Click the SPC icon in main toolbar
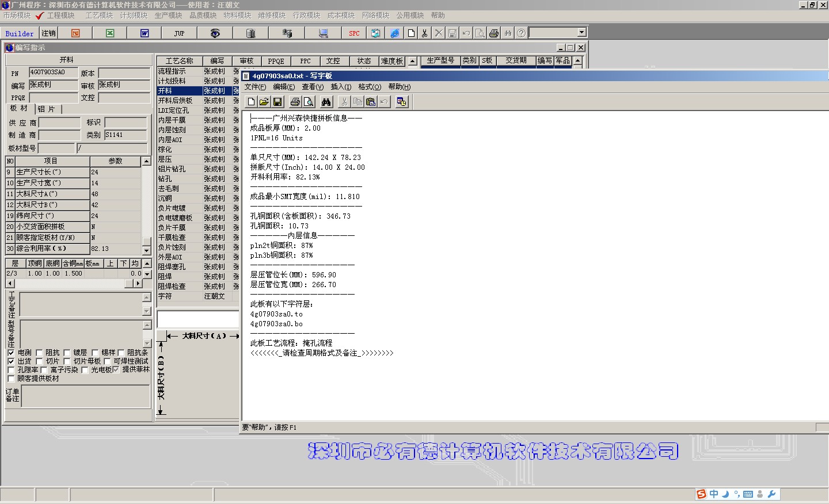Screen dimensions: 829x504 click(x=354, y=33)
